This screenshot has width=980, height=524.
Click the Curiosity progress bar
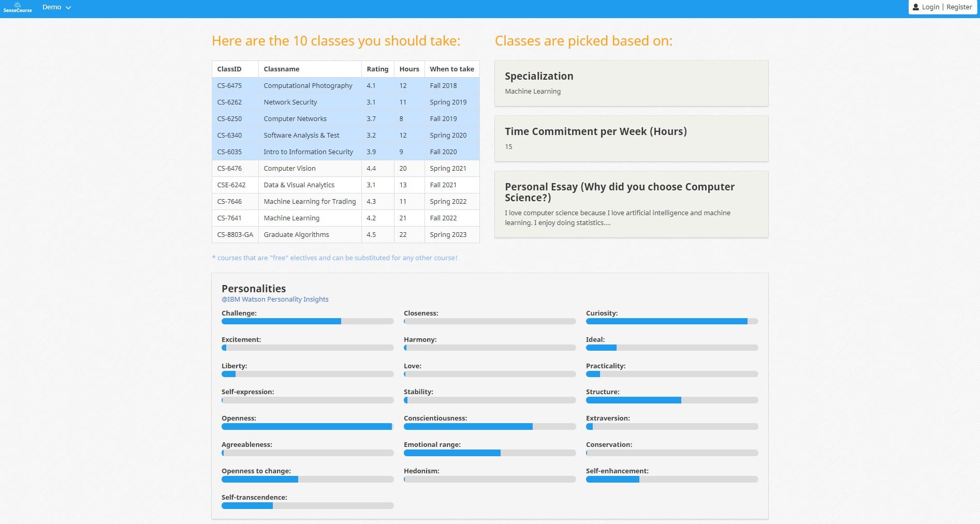[x=671, y=321]
